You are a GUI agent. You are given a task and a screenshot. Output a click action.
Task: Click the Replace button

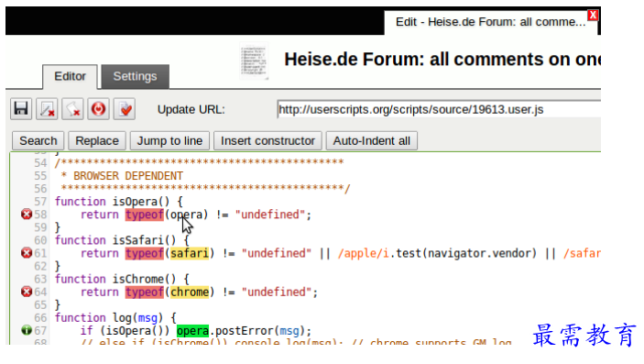[97, 140]
